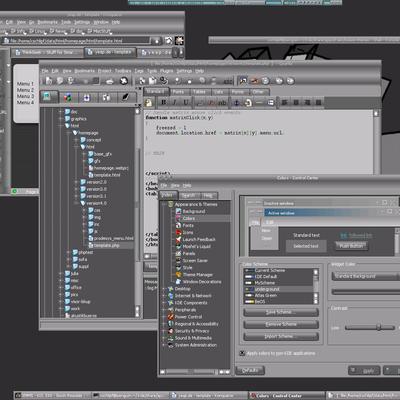Open the Tags menu in the Quanta menu bar
Viewport: 400px width, 400px height.
click(x=139, y=71)
